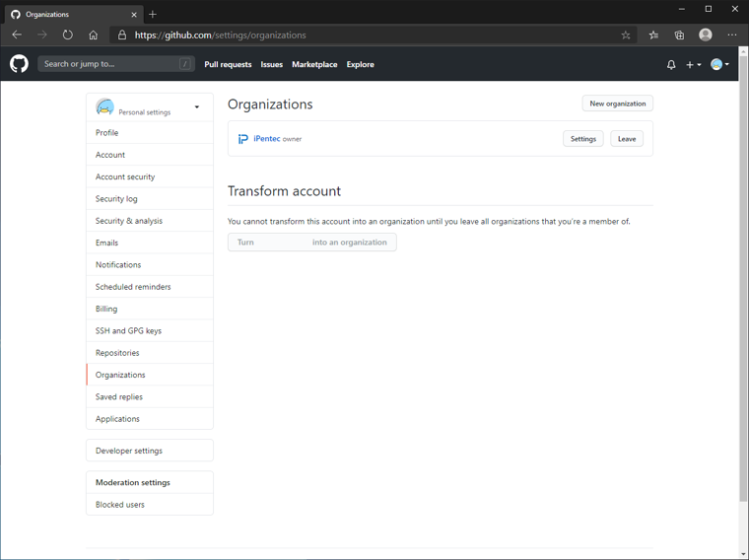Image resolution: width=749 pixels, height=560 pixels.
Task: Open Notifications settings
Action: pyautogui.click(x=150, y=264)
